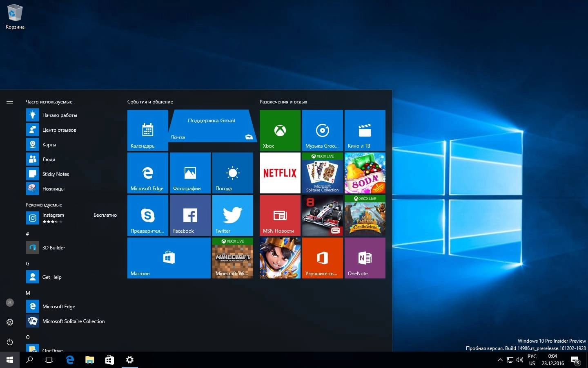Select recommended Instagram app
The height and width of the screenshot is (368, 588).
pos(72,218)
